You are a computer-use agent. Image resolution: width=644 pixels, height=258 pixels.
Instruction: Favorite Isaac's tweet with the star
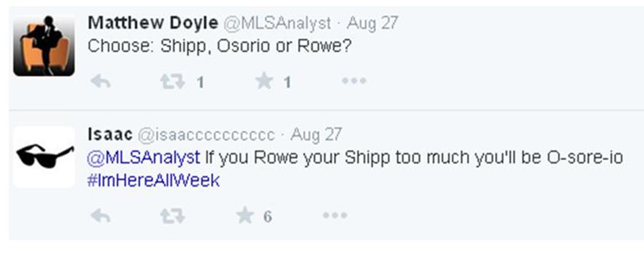[x=245, y=216]
